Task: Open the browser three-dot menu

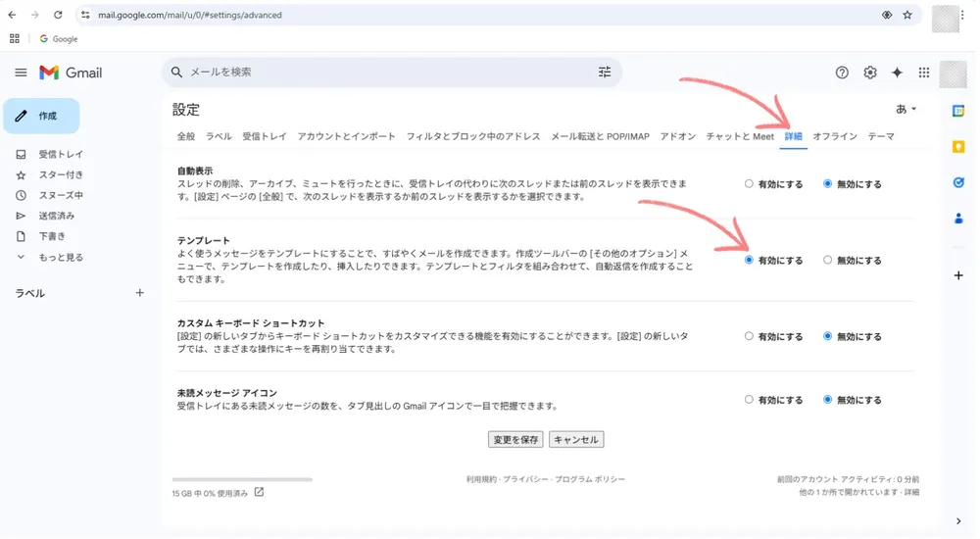Action: (962, 15)
